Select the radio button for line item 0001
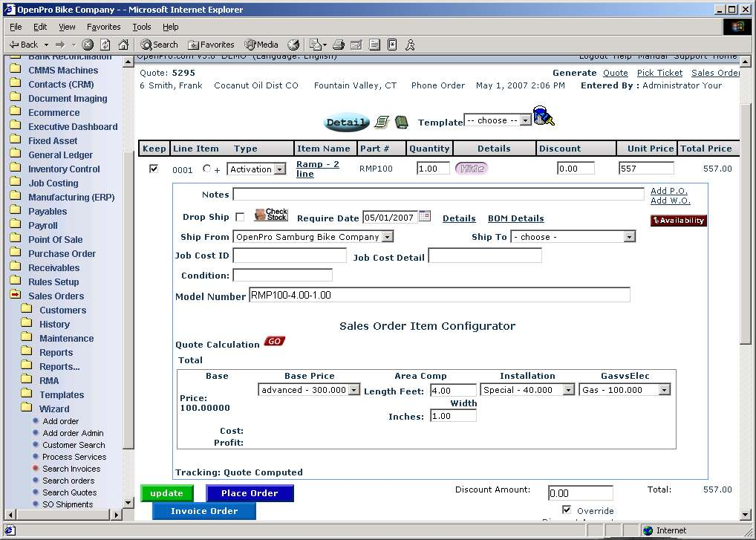Image resolution: width=756 pixels, height=540 pixels. click(206, 169)
